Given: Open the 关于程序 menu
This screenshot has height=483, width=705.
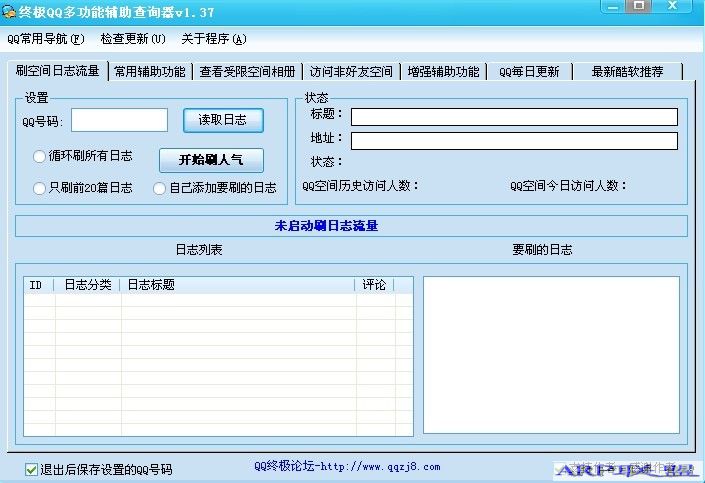Looking at the screenshot, I should [x=214, y=39].
